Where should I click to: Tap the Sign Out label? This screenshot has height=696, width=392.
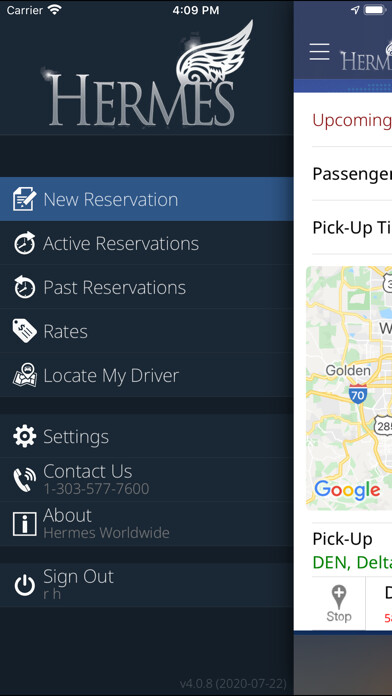78,577
